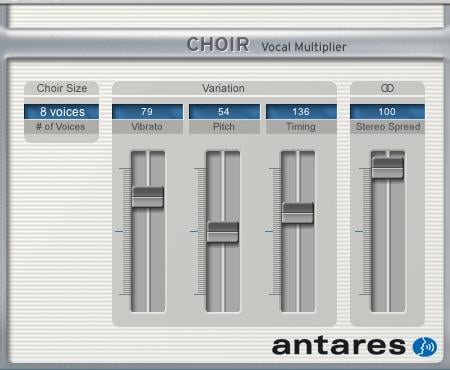Click the Stereo Spread value showing 100
Screen dimensions: 450x370
(x=387, y=112)
